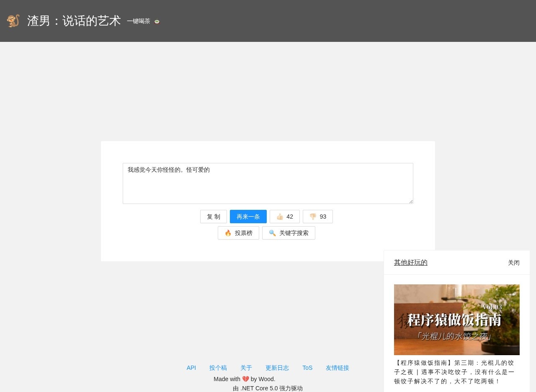Dismiss sidebar panel via 关闭 button

point(514,263)
